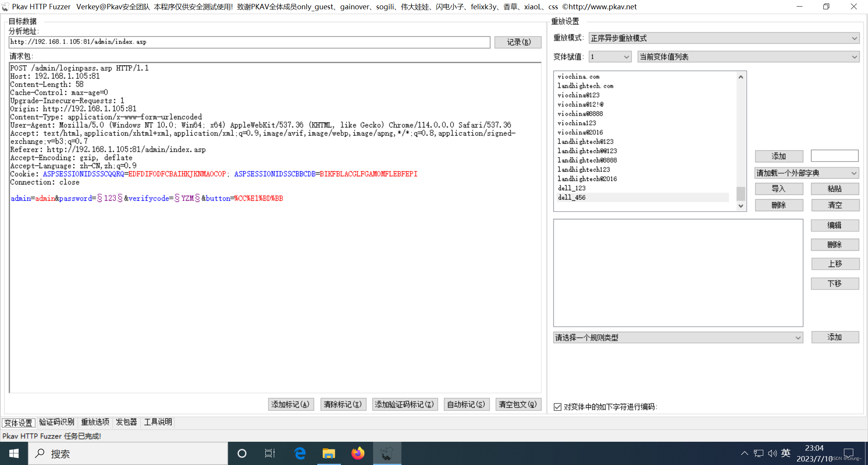Open the 发包器 tab
868x465 pixels.
(x=126, y=422)
